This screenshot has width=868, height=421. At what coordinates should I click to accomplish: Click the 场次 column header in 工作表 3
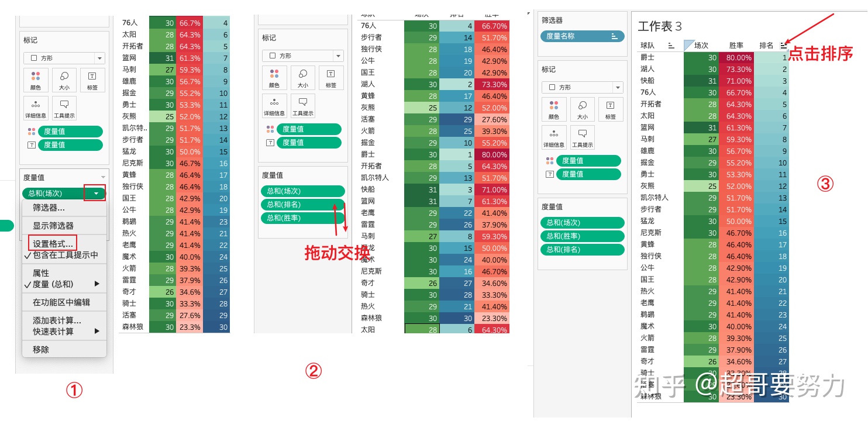tap(701, 45)
